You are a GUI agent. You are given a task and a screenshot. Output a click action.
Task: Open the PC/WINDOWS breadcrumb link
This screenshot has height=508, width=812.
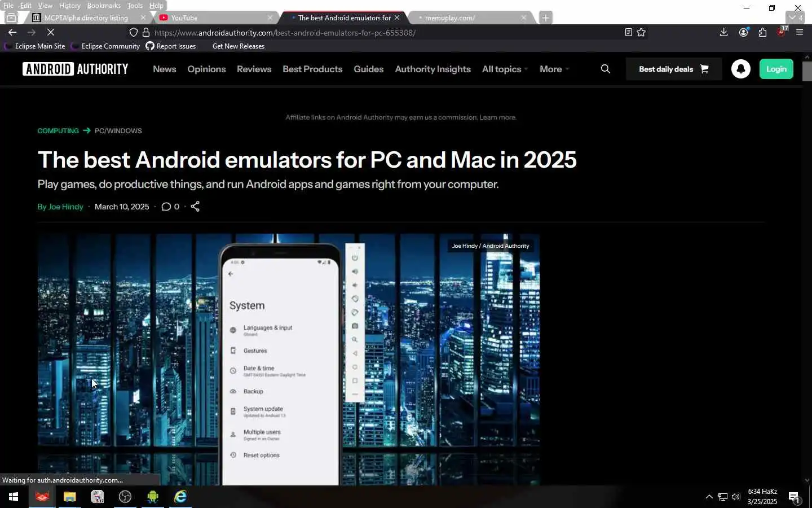point(118,130)
